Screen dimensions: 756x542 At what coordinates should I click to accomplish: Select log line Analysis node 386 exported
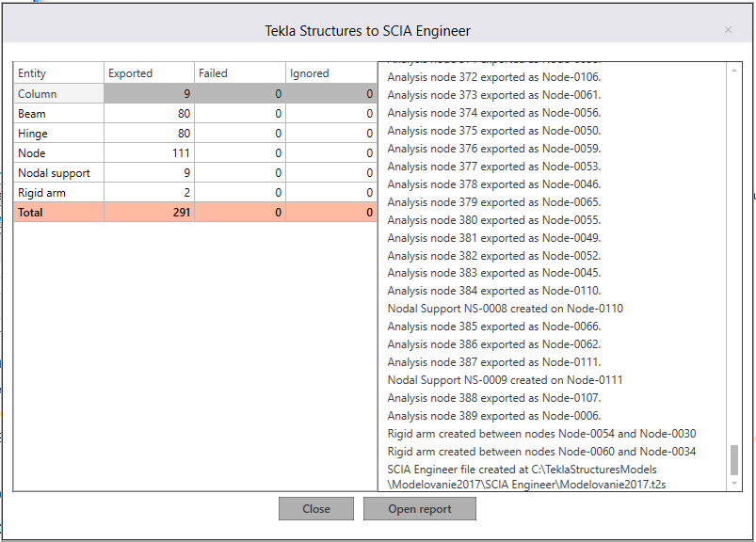[x=494, y=344]
